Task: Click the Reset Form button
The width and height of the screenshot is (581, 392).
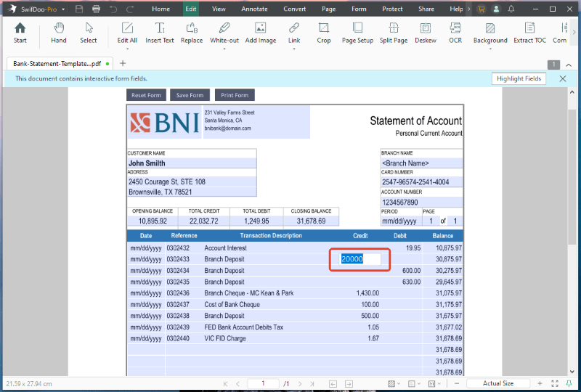Action: click(x=146, y=95)
